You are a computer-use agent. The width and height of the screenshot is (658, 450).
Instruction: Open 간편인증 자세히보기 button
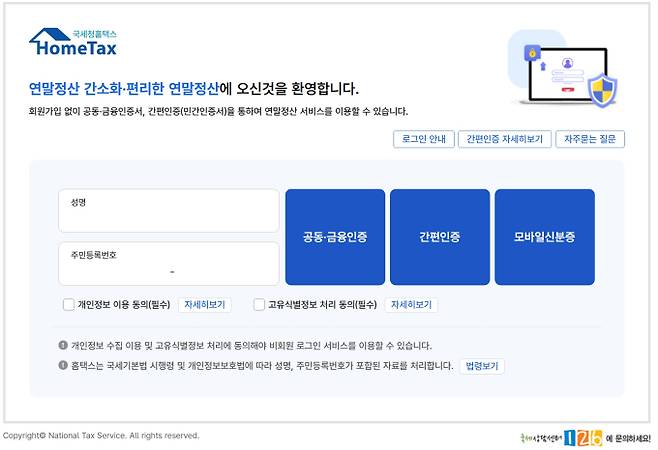pyautogui.click(x=504, y=139)
